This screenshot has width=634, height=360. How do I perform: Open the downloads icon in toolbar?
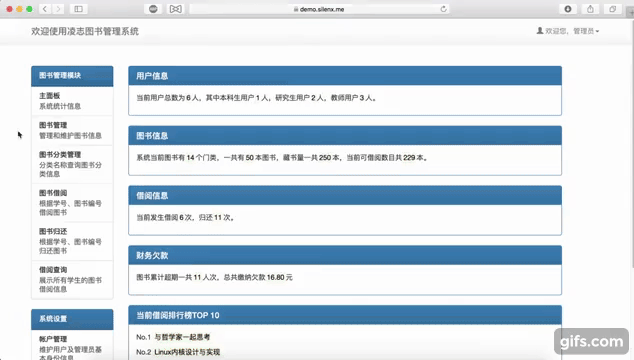tap(568, 9)
